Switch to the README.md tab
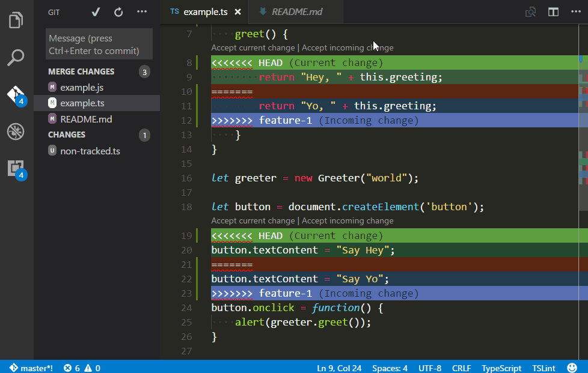This screenshot has width=588, height=373. pos(295,11)
